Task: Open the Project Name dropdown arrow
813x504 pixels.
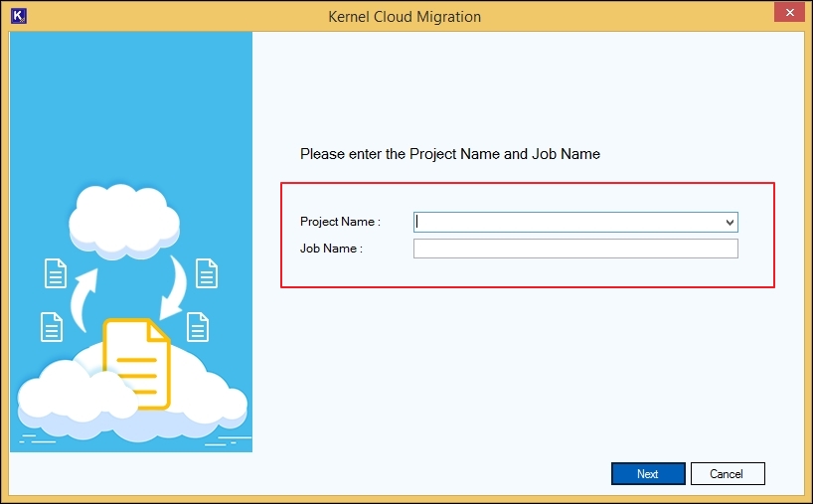Action: click(730, 223)
